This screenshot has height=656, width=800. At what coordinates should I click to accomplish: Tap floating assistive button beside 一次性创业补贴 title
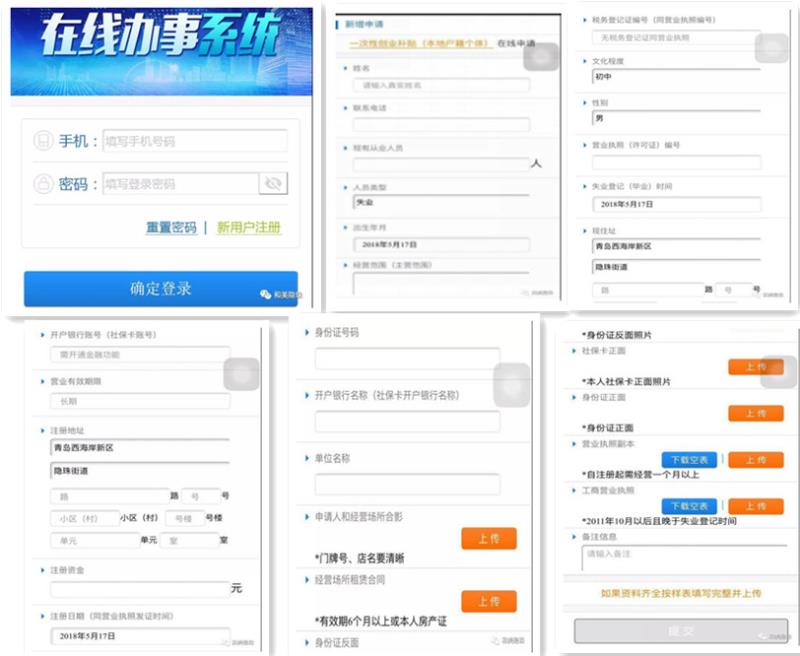[x=541, y=56]
